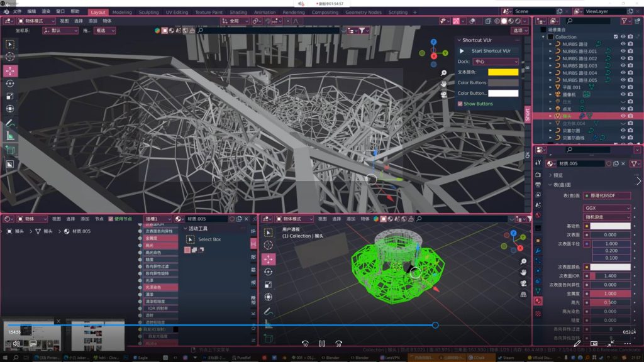Click the yellow 文本颜色 color swatch
The image size is (644, 362).
point(503,72)
